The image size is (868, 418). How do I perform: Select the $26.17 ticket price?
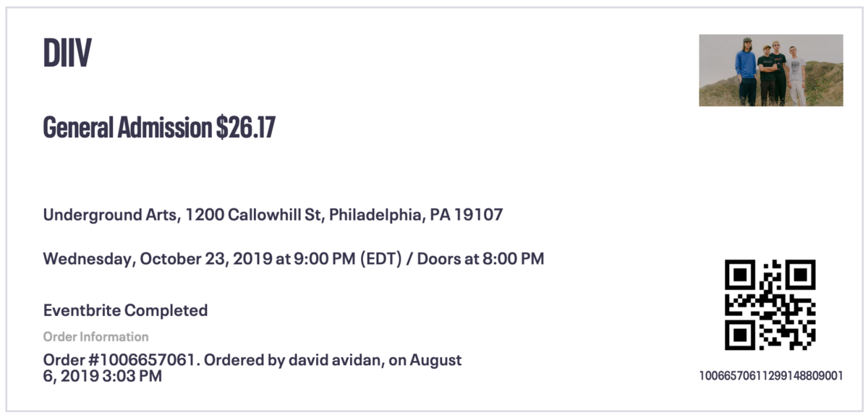[246, 128]
